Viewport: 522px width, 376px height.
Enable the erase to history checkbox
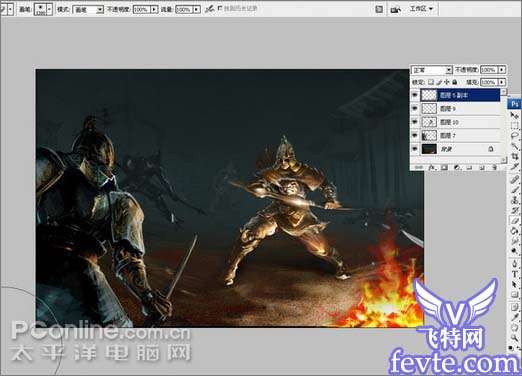point(219,8)
